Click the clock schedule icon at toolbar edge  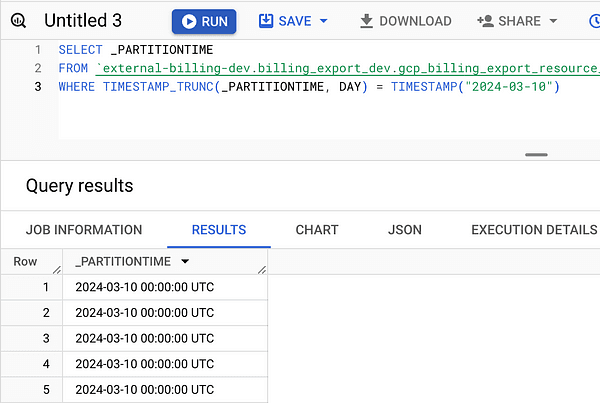pyautogui.click(x=594, y=21)
